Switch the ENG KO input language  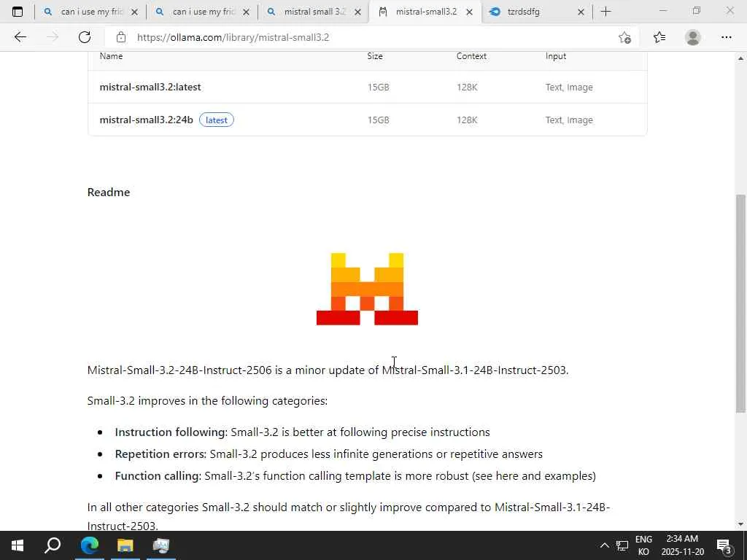tap(643, 545)
